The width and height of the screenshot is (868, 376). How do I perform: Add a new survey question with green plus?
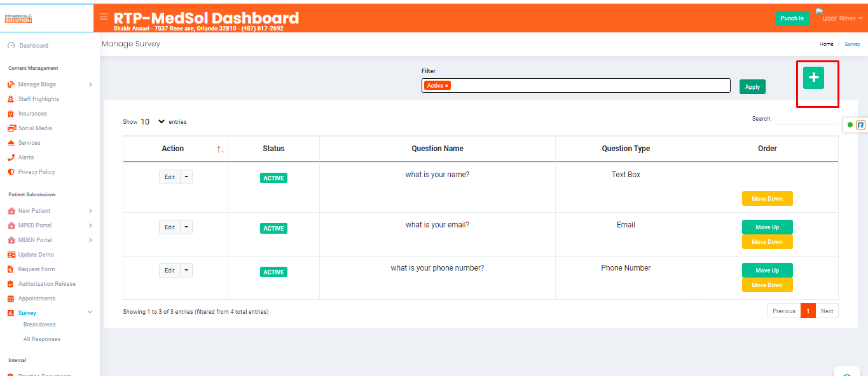pyautogui.click(x=813, y=77)
